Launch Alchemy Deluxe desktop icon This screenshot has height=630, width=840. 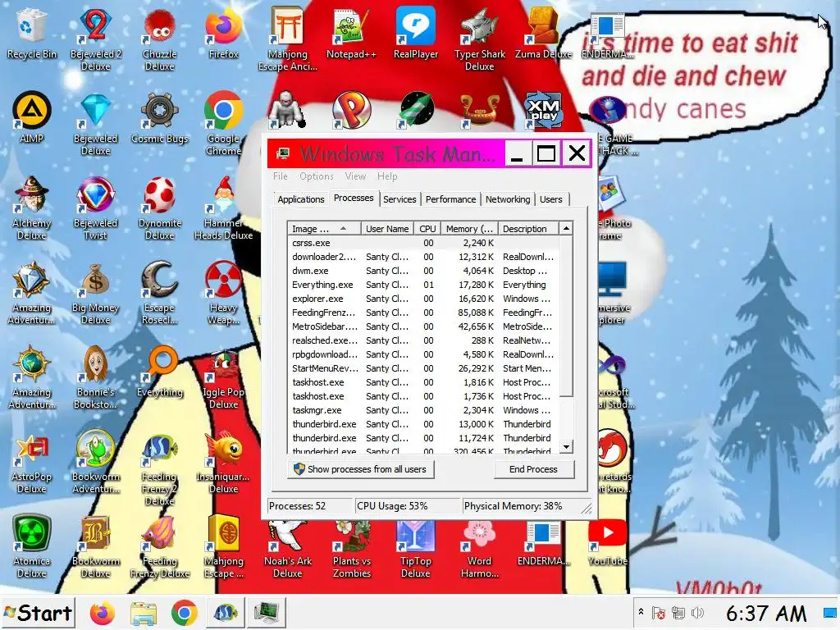tap(32, 208)
